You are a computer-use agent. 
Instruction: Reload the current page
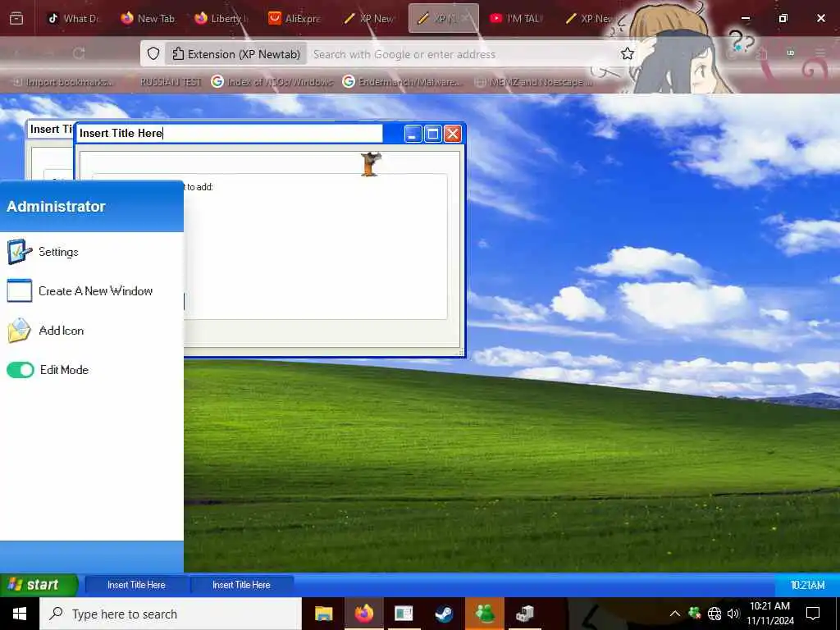tap(79, 53)
